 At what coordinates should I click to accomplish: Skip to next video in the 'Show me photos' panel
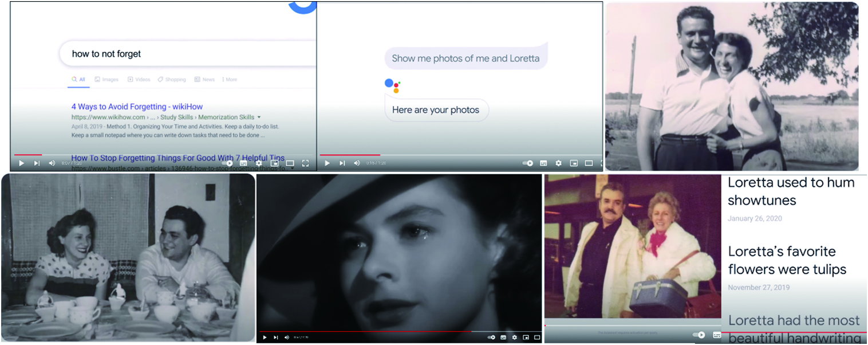pos(342,163)
